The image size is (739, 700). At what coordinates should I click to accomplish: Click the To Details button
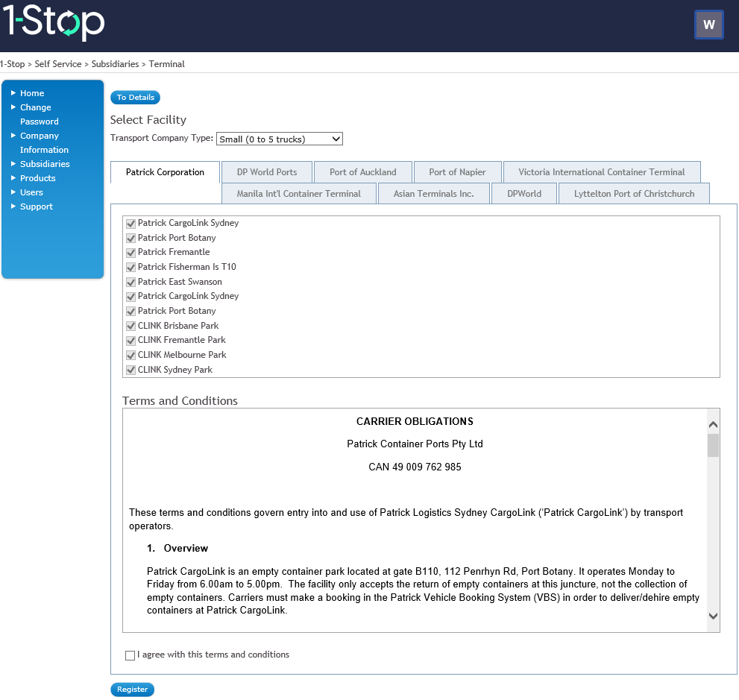click(135, 97)
